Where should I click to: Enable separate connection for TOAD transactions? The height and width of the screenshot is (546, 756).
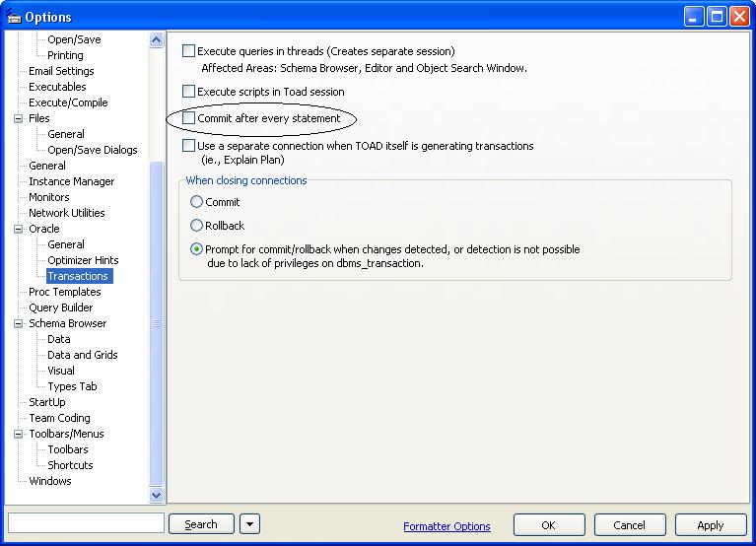[189, 146]
